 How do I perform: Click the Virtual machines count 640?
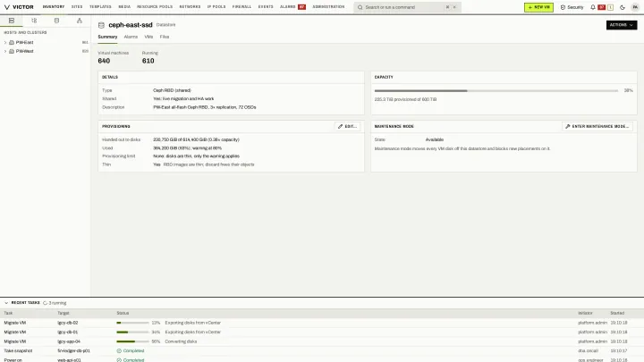pyautogui.click(x=104, y=61)
